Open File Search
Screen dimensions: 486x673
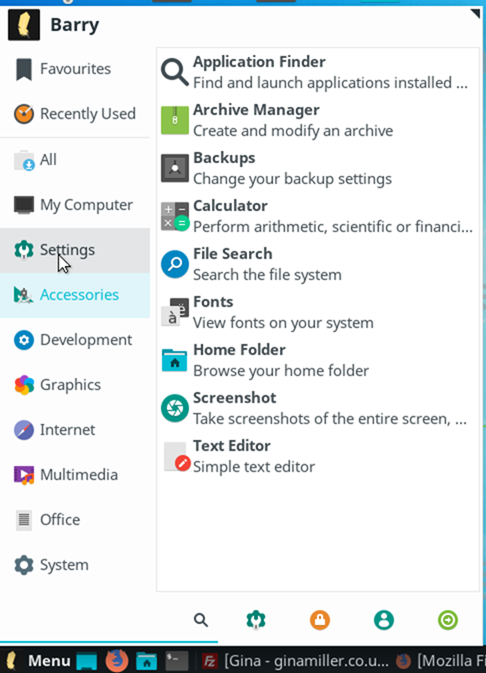tap(318, 264)
